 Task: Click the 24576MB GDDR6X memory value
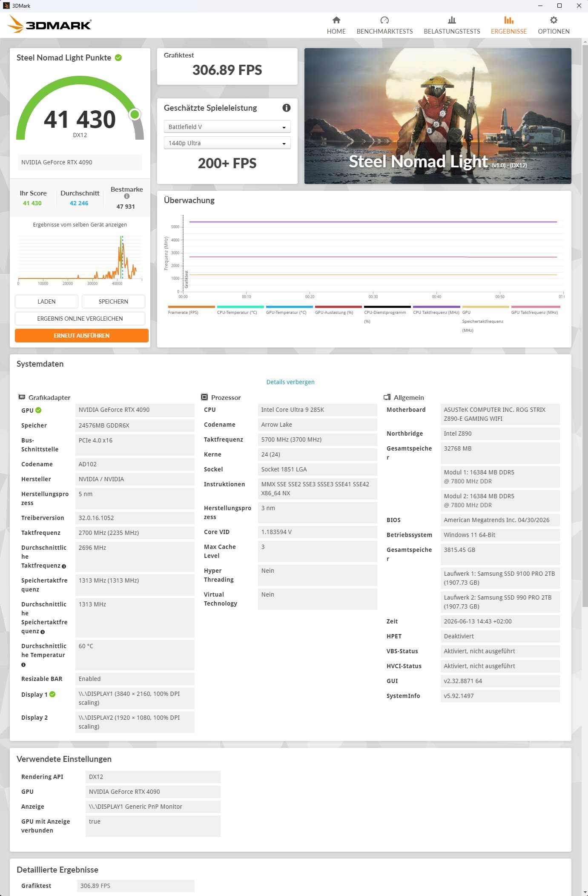135,425
